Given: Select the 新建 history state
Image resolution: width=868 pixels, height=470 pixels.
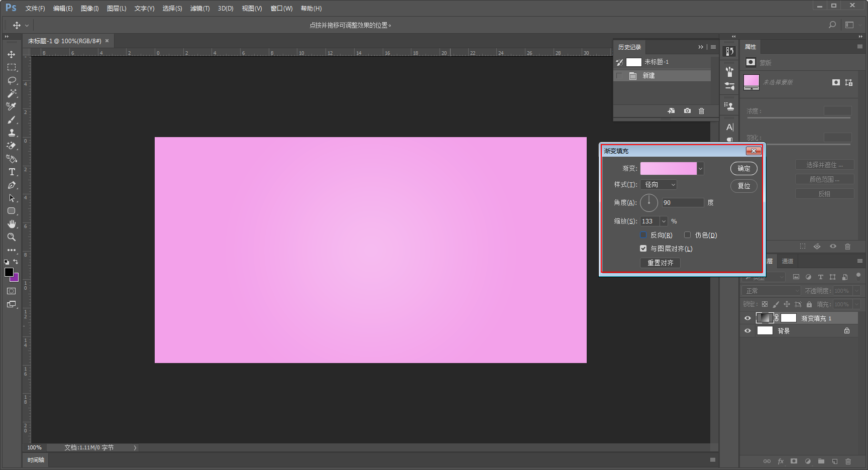Looking at the screenshot, I should (662, 76).
